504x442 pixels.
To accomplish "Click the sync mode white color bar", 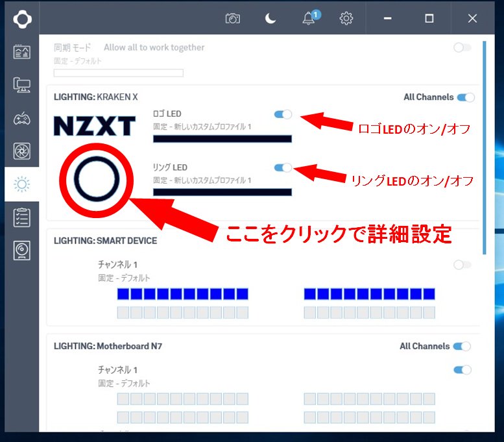I will [118, 73].
